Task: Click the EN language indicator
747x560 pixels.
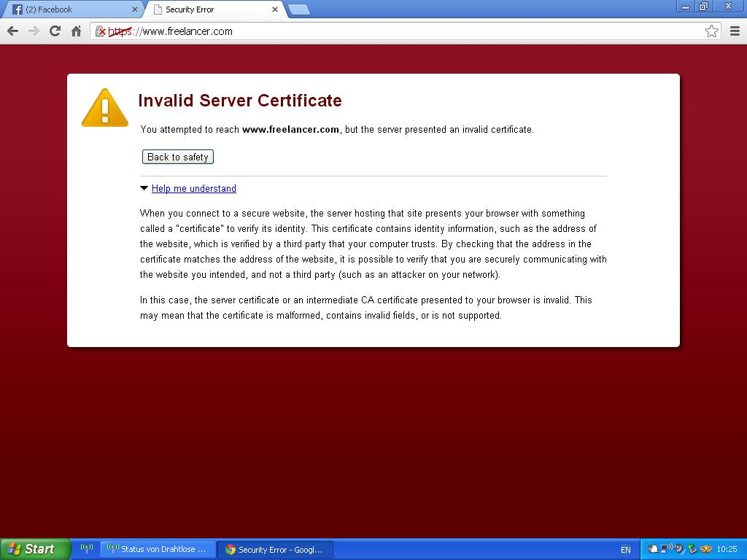Action: tap(625, 550)
